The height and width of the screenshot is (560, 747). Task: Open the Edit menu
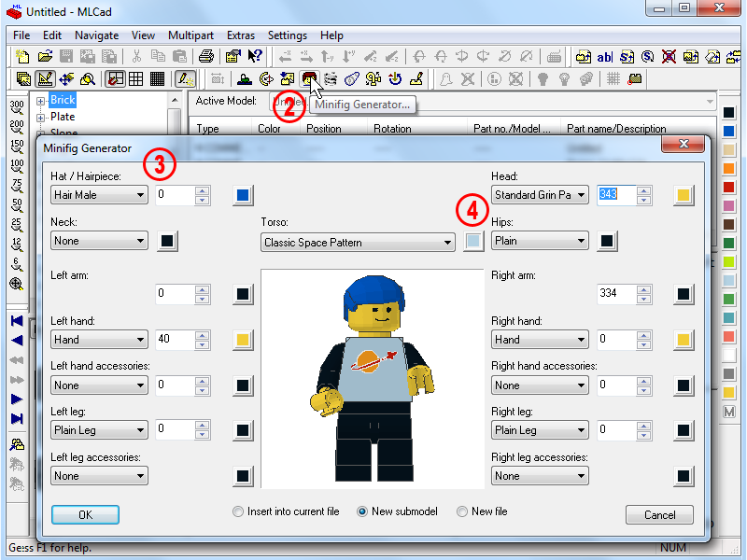[52, 35]
